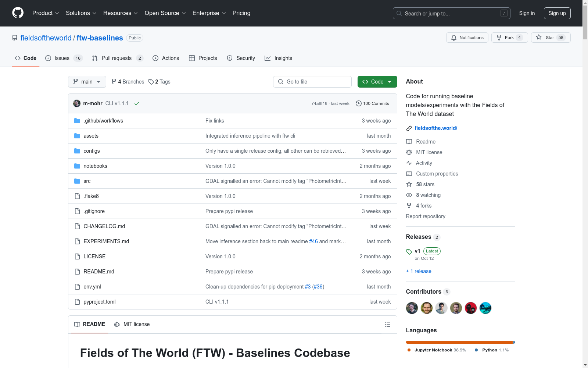The height and width of the screenshot is (368, 588).
Task: Click the Readme book icon in About
Action: [409, 142]
